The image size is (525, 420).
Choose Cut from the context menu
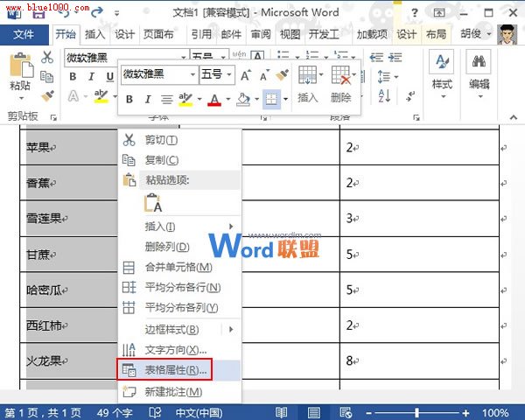click(x=180, y=140)
